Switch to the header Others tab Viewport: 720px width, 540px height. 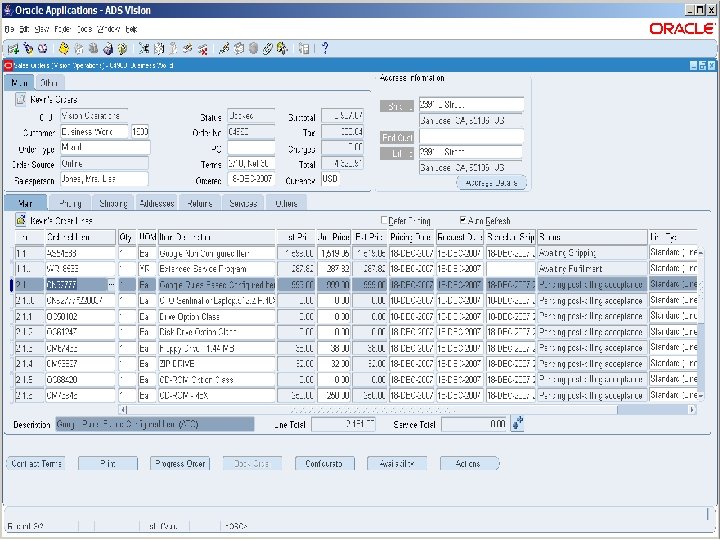tap(49, 83)
